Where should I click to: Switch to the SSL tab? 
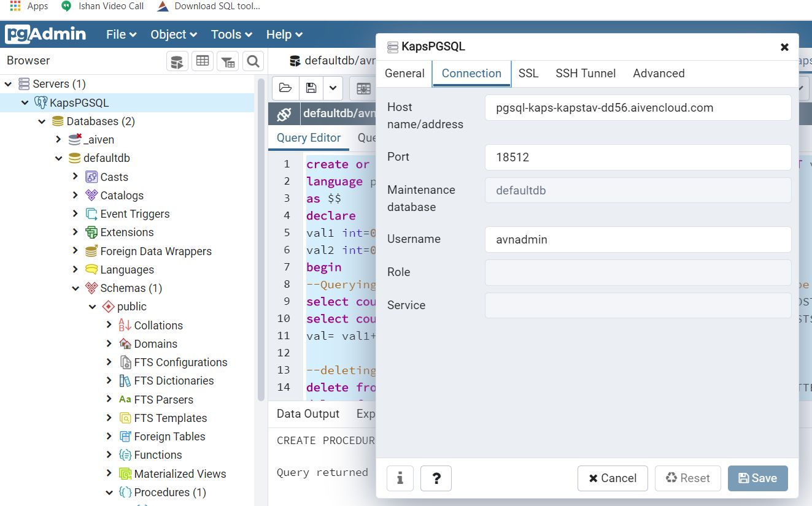click(x=528, y=74)
